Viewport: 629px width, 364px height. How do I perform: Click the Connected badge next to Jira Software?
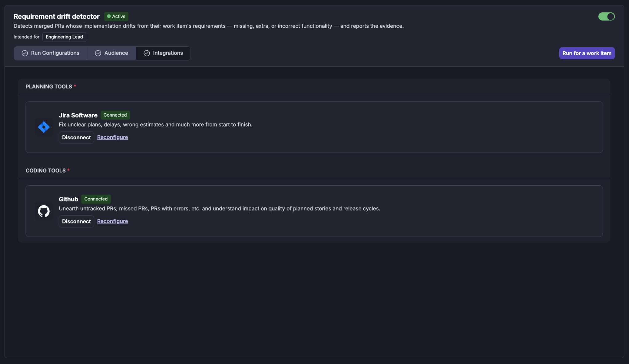pos(115,115)
